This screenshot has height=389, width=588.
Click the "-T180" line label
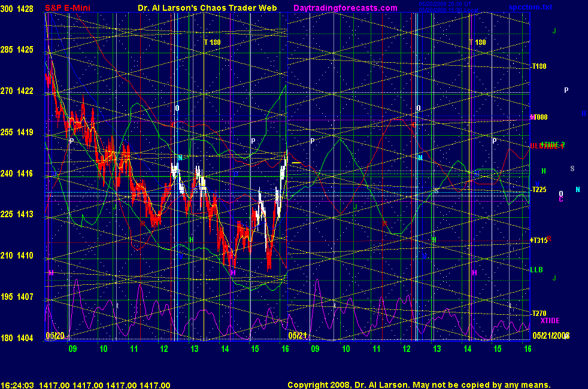click(x=538, y=66)
